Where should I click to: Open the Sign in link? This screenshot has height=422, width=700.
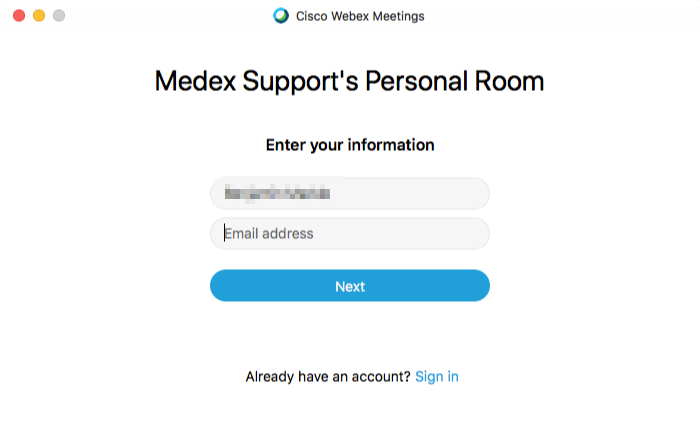[437, 377]
